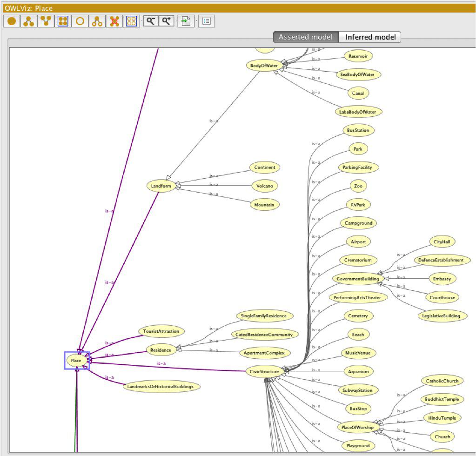Select the Zoo node
476x456 pixels.
pyautogui.click(x=358, y=186)
